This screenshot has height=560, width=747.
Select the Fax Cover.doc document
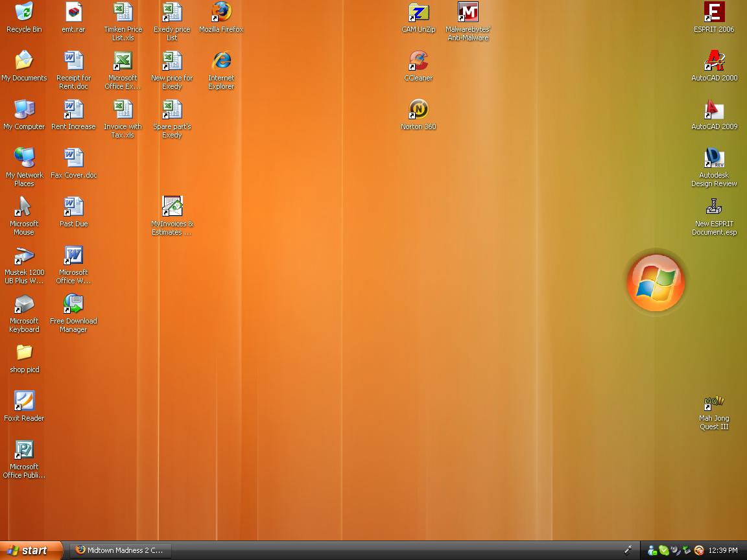pyautogui.click(x=73, y=158)
